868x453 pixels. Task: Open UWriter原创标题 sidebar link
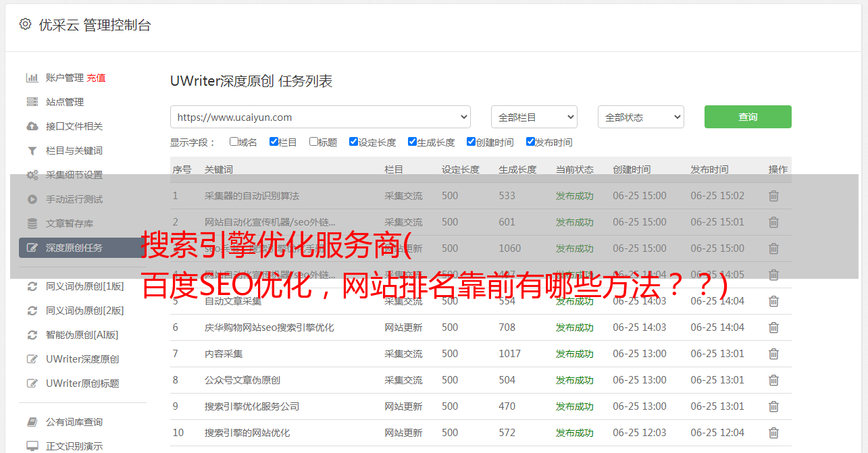[x=82, y=383]
